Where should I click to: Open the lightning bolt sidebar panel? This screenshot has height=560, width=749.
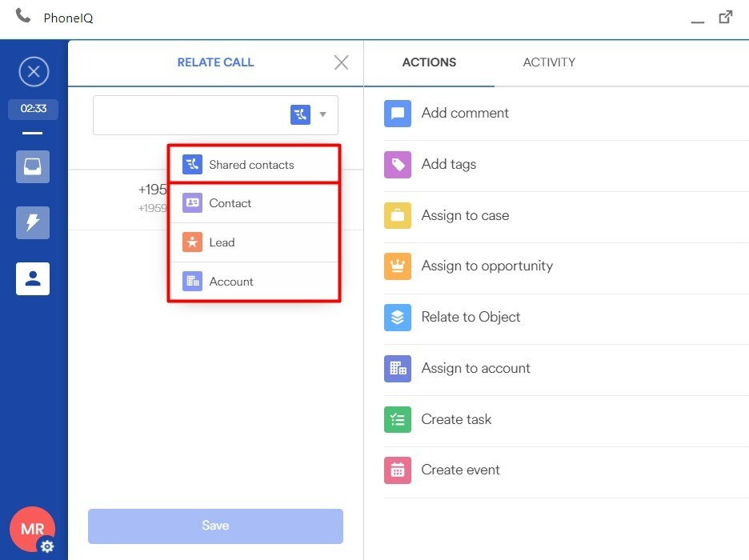tap(33, 223)
